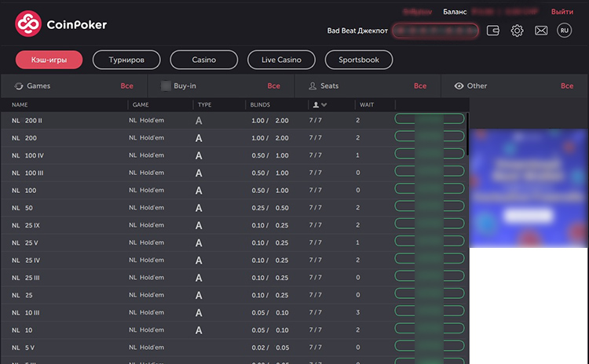Toggle the Other filter eye icon
This screenshot has height=364, width=589.
coord(459,86)
